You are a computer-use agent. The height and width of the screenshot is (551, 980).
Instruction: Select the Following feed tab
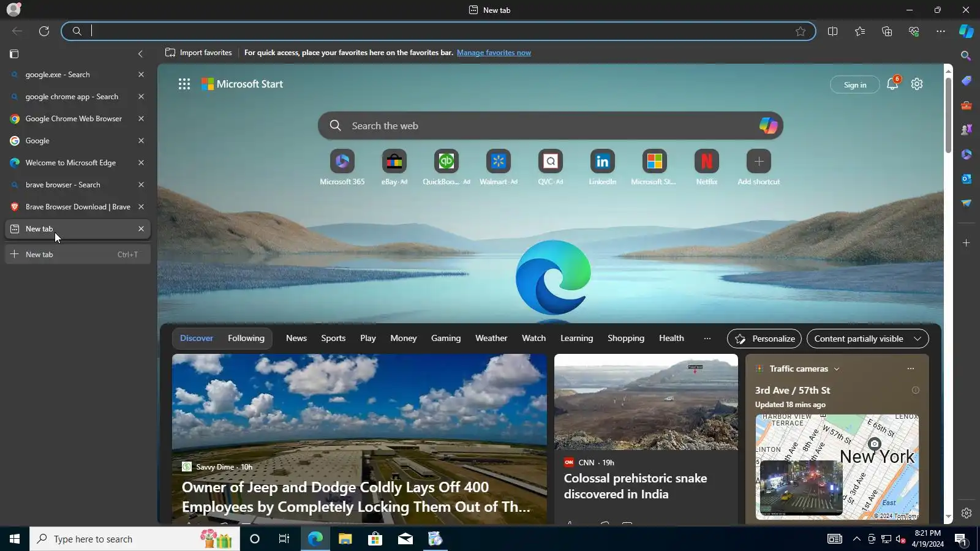[246, 338]
